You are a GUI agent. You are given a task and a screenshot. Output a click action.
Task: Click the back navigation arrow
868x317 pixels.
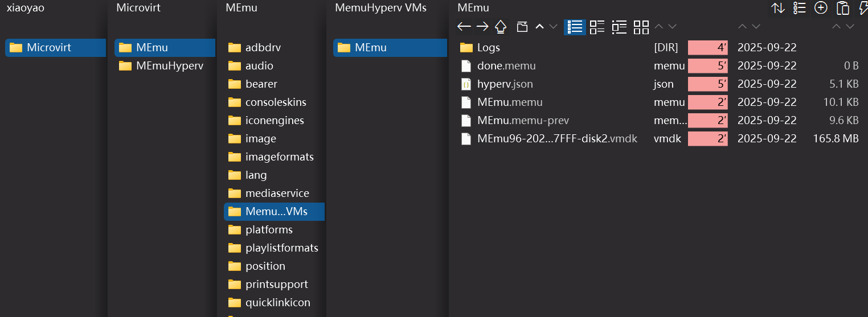[464, 27]
